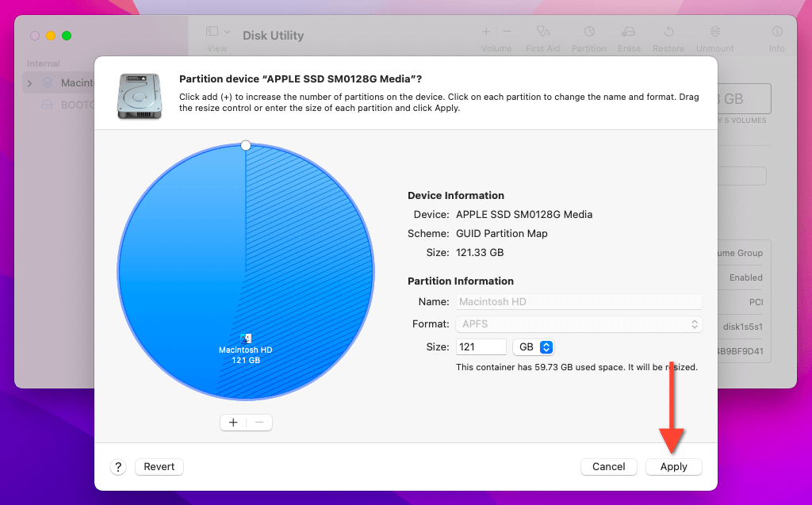Click the Unmount toolbar icon
Viewport: 812px width, 505px height.
click(715, 32)
